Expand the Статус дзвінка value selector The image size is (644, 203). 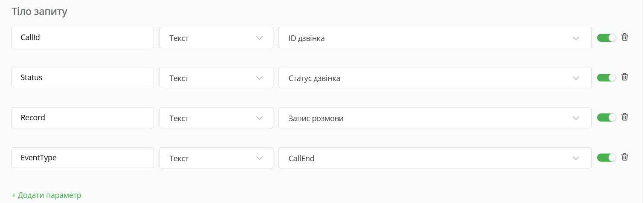tap(435, 78)
